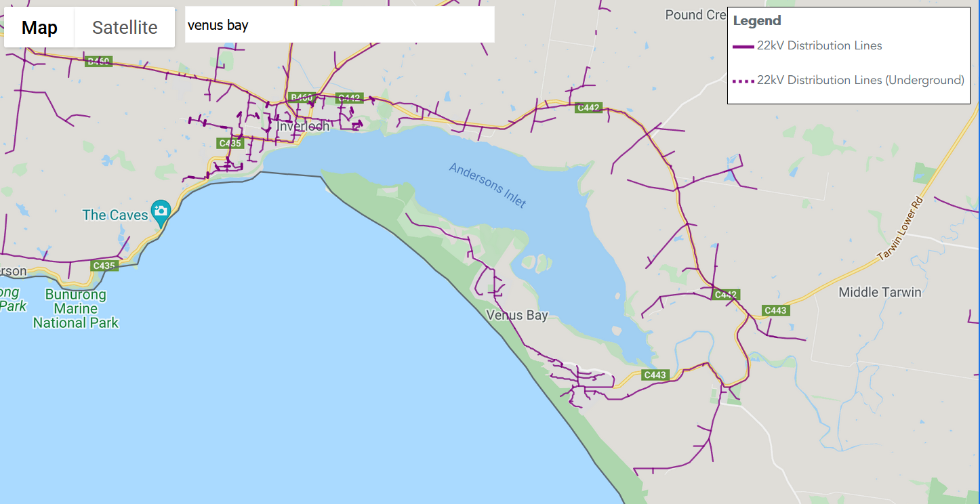Select the dotted underground line swatch in legend

[x=743, y=81]
